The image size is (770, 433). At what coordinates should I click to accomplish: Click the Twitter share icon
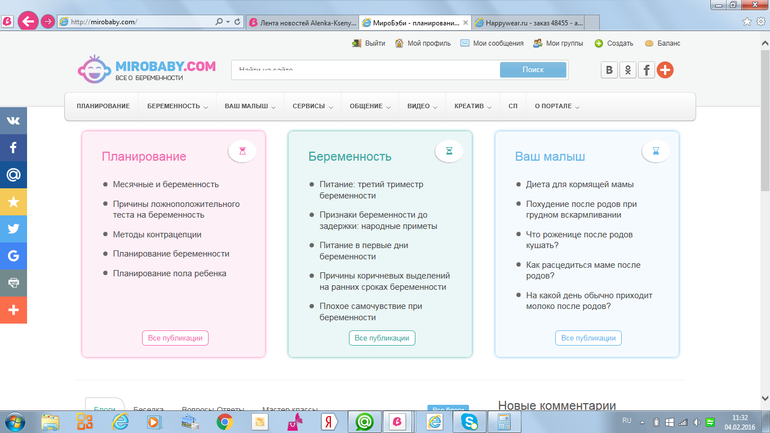(x=13, y=228)
